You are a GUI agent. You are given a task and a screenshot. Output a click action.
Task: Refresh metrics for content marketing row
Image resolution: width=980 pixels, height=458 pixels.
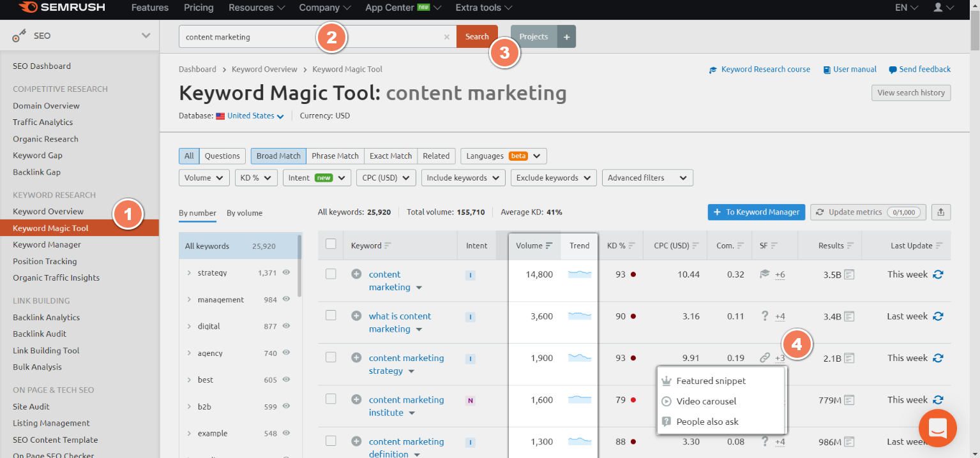click(938, 275)
